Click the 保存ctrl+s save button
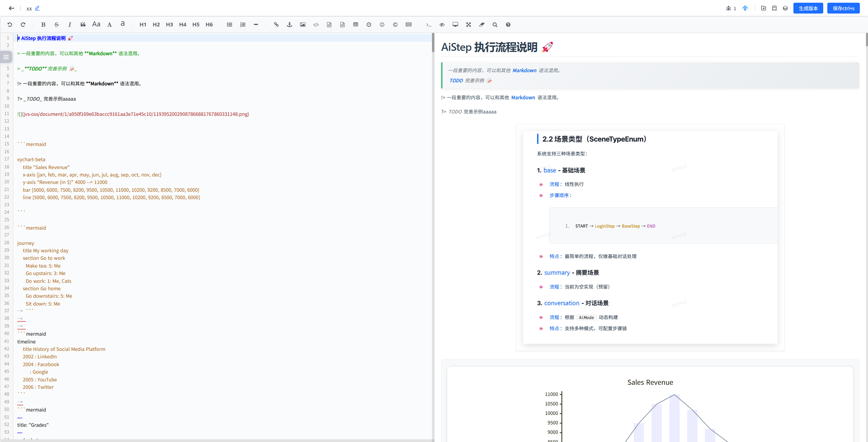The image size is (868, 442). [843, 8]
